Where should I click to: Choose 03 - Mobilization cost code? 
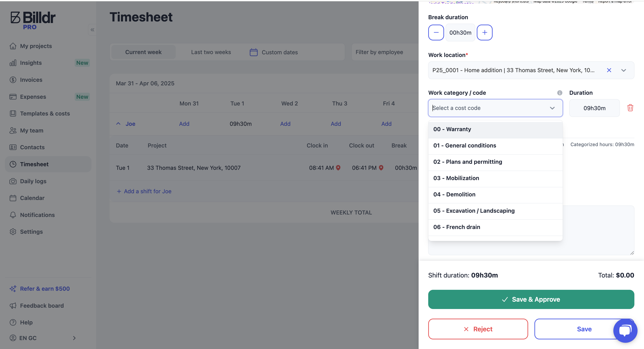coord(495,178)
